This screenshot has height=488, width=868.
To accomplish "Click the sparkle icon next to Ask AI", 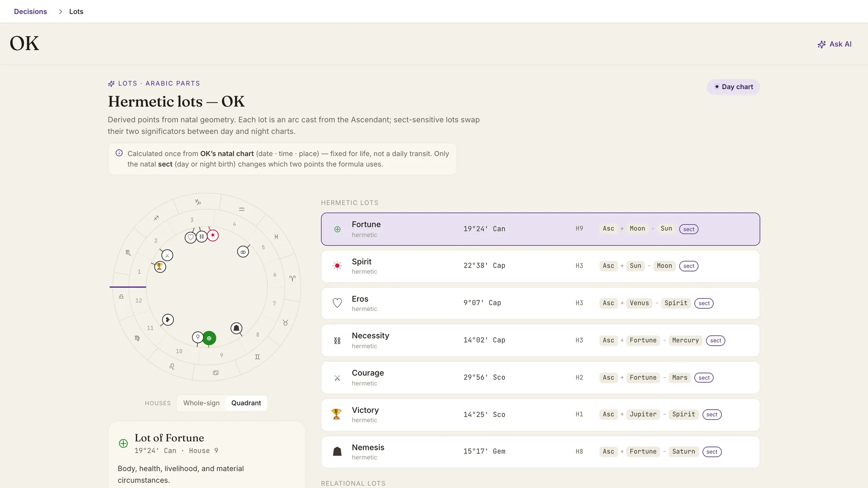I will [x=821, y=44].
